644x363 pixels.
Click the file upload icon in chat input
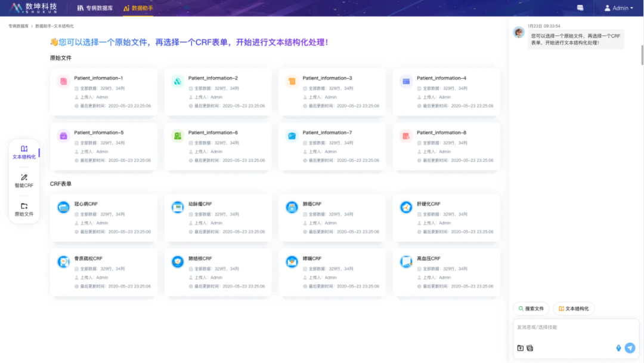pyautogui.click(x=519, y=348)
